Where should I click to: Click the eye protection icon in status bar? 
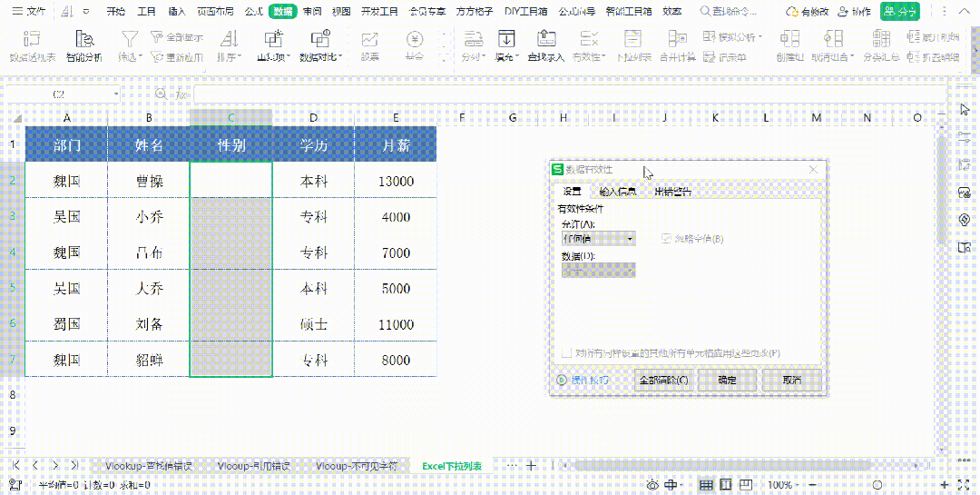(652, 485)
